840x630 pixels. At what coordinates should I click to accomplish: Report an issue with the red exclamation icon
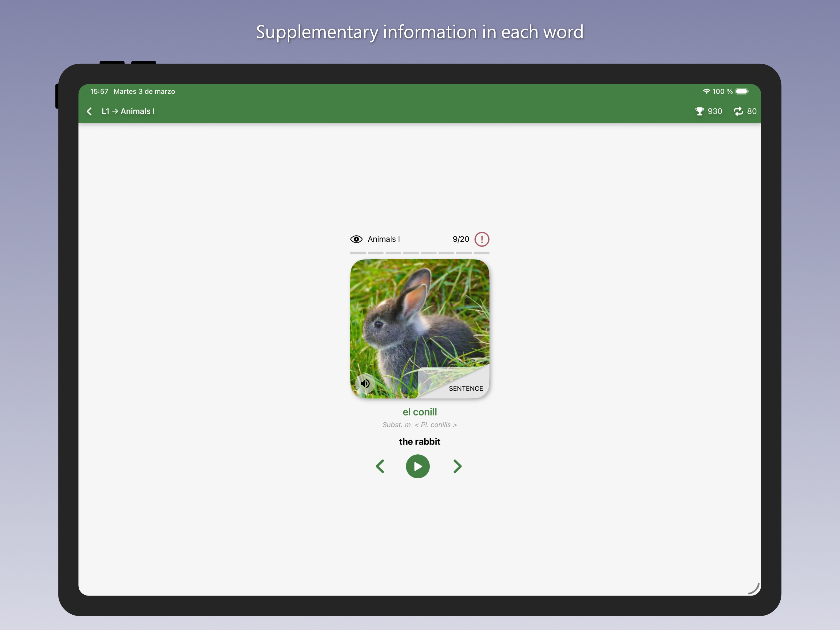pyautogui.click(x=481, y=239)
